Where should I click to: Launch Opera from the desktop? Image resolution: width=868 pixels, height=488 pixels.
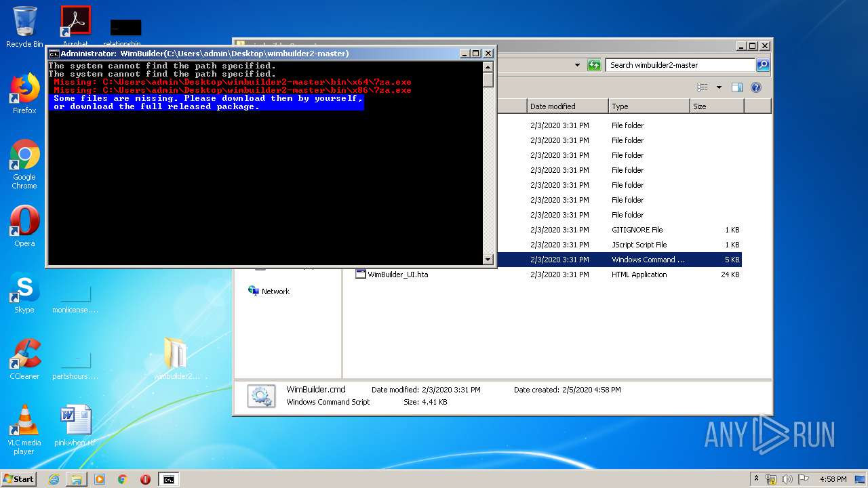(24, 226)
